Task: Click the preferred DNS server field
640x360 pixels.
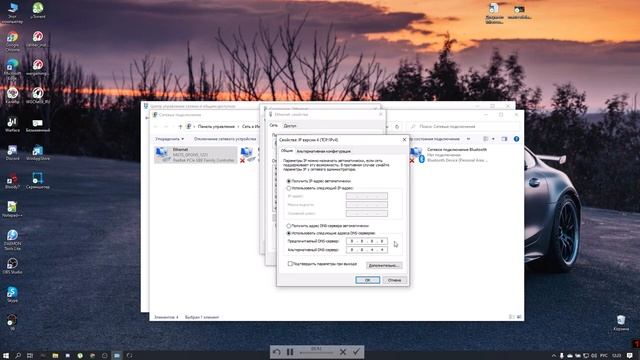Action: click(367, 241)
